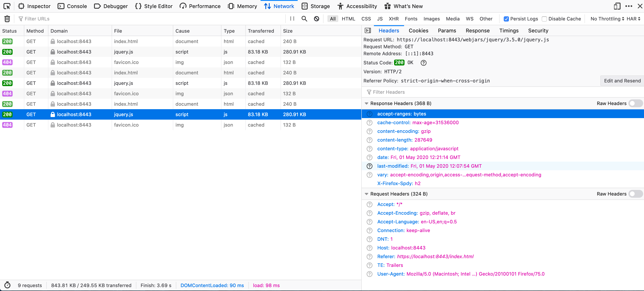Open help for date header

pos(370,157)
